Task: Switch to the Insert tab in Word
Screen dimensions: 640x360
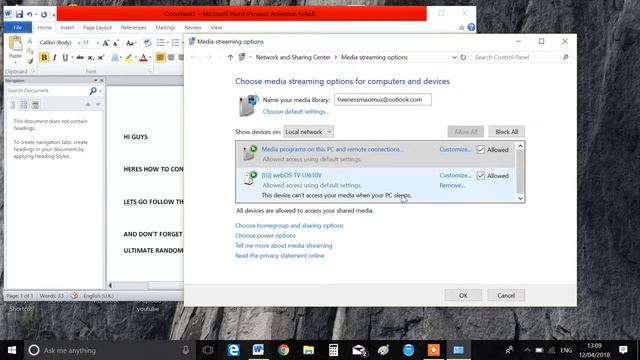Action: tap(67, 27)
